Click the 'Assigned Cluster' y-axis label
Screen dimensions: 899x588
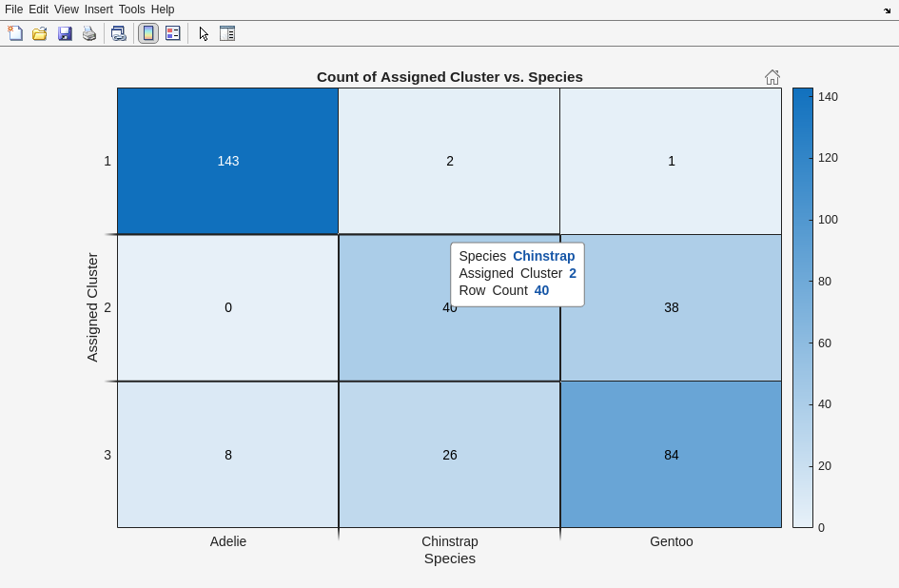point(92,306)
